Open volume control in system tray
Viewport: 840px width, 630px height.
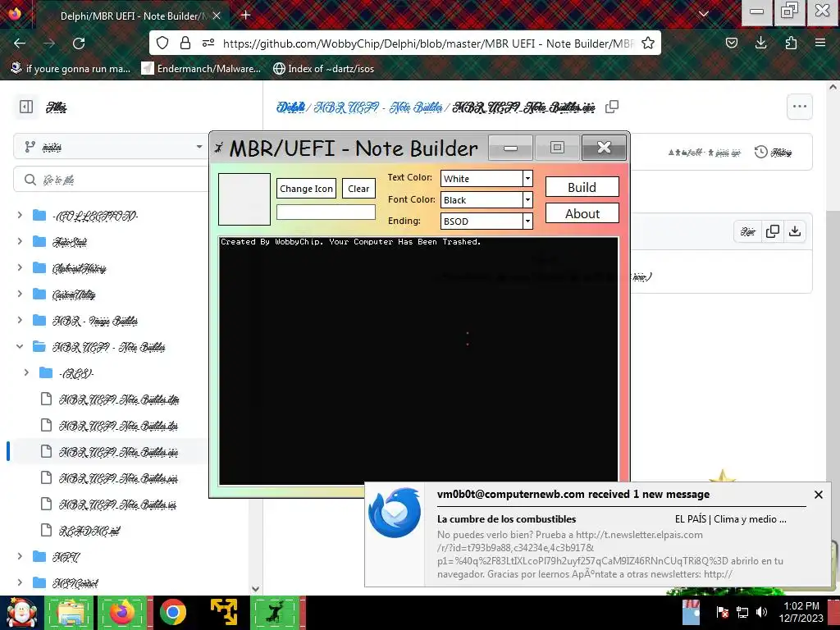761,612
